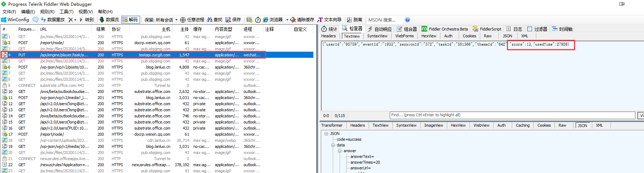Select session 6 POST blog.lanluo.cn
Viewport: 644px width, 173px height.
point(157,67)
